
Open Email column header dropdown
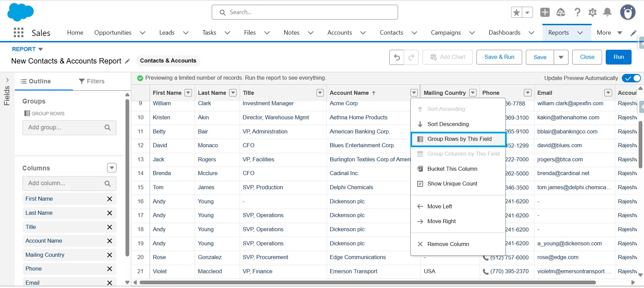(x=608, y=93)
